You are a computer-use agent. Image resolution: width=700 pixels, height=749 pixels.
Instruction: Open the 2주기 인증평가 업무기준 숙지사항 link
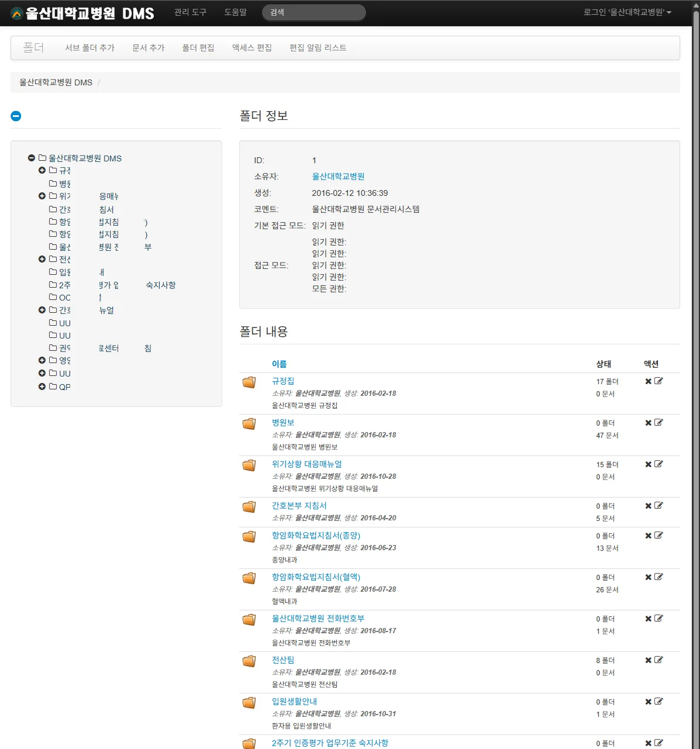pyautogui.click(x=330, y=743)
